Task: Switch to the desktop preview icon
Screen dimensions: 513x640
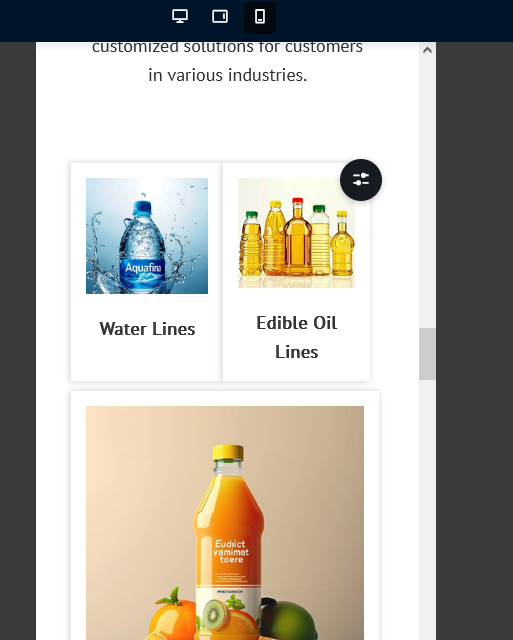Action: 180,17
